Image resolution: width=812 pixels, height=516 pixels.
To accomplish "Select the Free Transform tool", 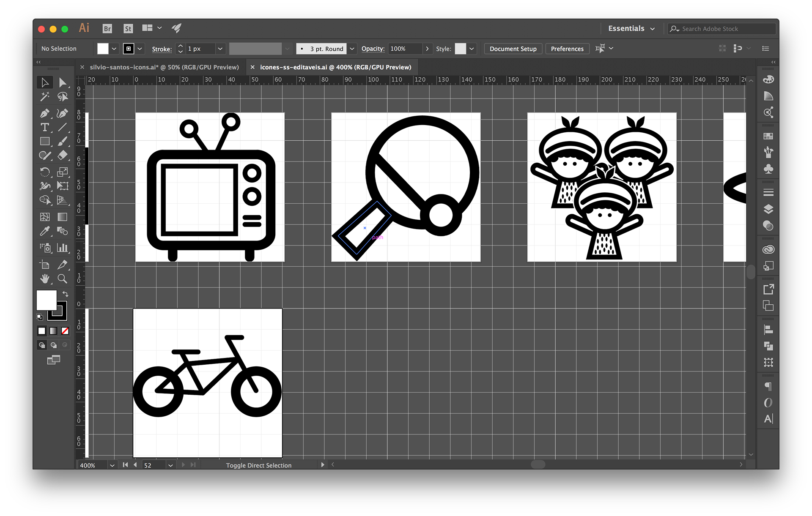I will coord(63,186).
